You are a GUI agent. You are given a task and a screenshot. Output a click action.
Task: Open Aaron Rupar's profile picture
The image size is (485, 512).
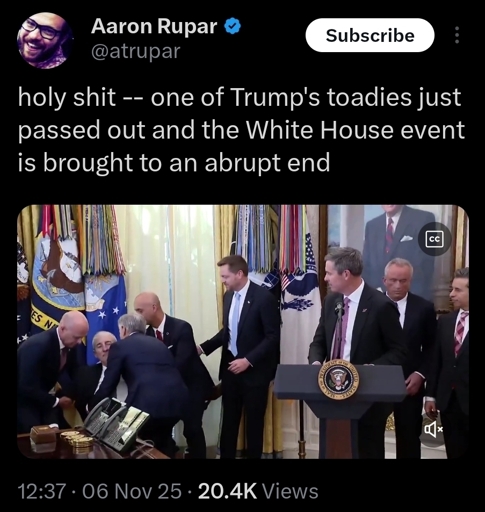pyautogui.click(x=44, y=41)
